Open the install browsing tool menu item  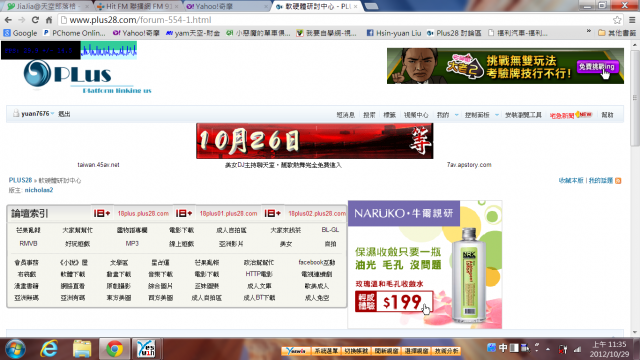pyautogui.click(x=523, y=115)
